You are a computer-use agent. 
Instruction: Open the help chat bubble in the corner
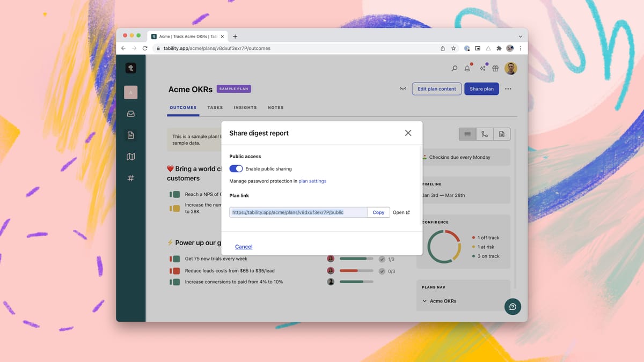point(513,306)
